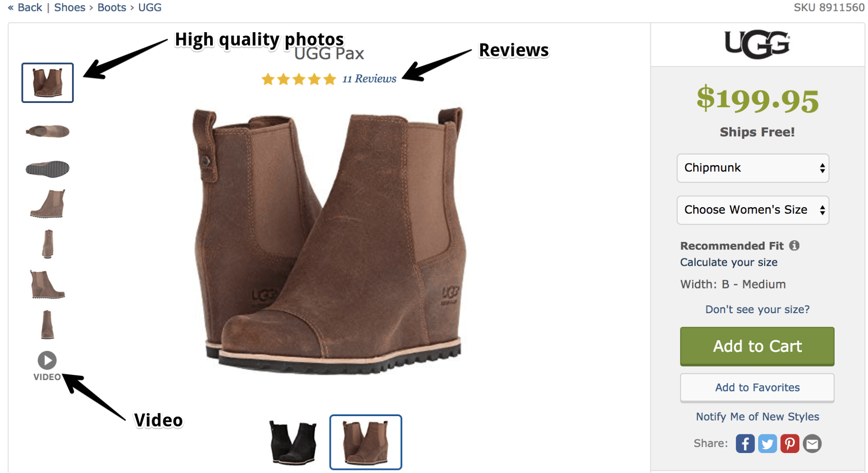Click the back arrow in the breadcrumb
This screenshot has width=868, height=473.
10,7
